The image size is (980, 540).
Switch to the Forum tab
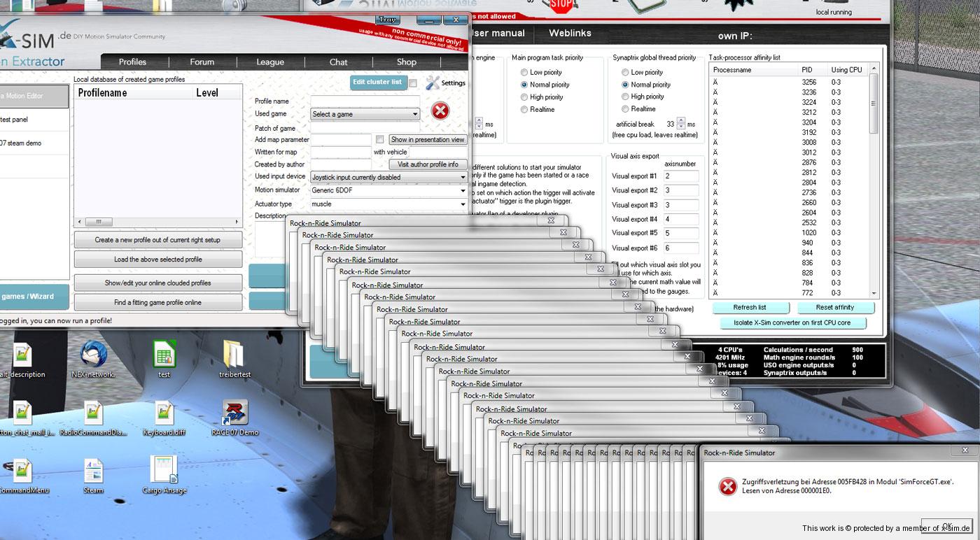202,62
